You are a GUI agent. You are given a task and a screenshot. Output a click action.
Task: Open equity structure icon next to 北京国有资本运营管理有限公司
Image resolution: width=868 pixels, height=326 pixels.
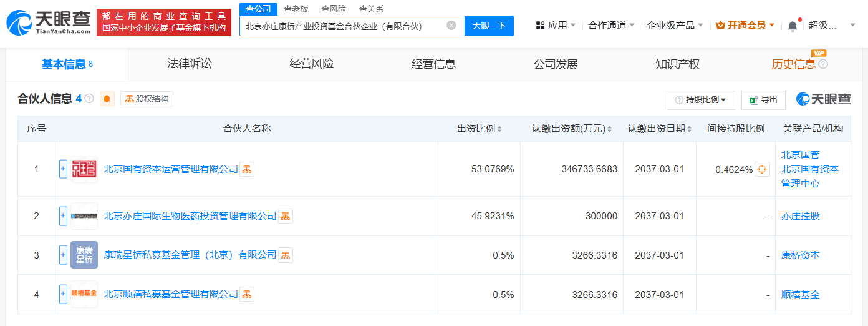point(247,169)
